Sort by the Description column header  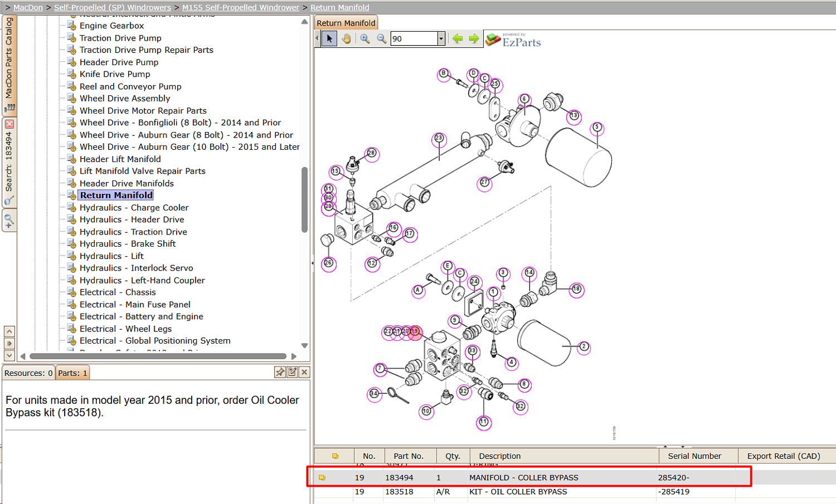pos(565,456)
